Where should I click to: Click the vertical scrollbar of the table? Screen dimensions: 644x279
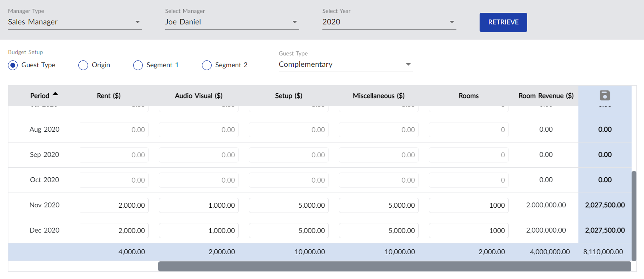pyautogui.click(x=634, y=216)
